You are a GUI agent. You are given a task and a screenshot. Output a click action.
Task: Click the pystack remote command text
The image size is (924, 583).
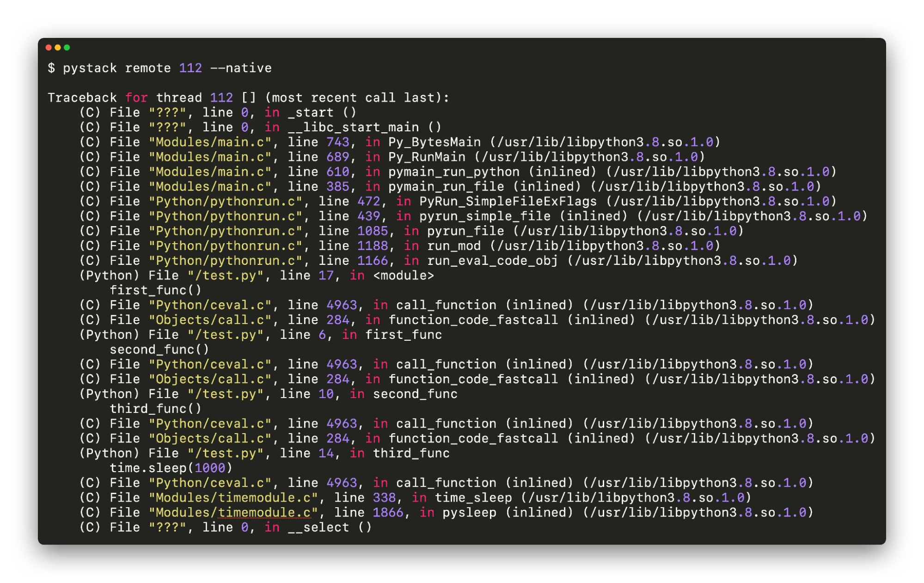pos(116,68)
